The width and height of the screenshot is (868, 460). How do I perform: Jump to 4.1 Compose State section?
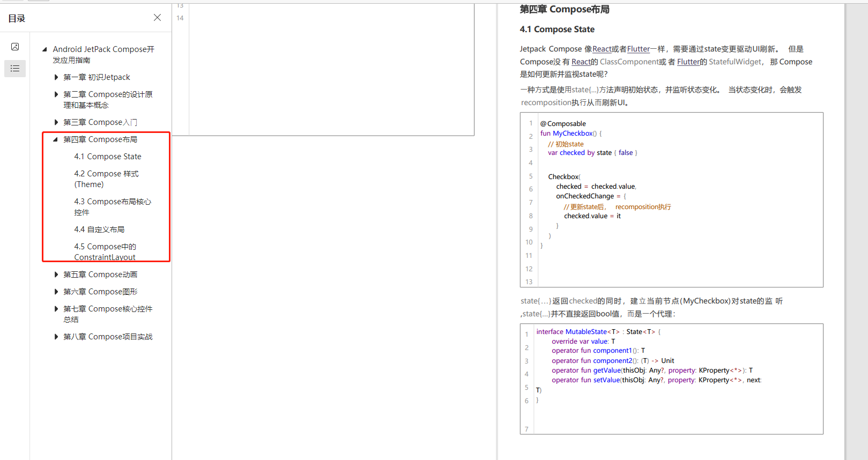[x=108, y=157]
